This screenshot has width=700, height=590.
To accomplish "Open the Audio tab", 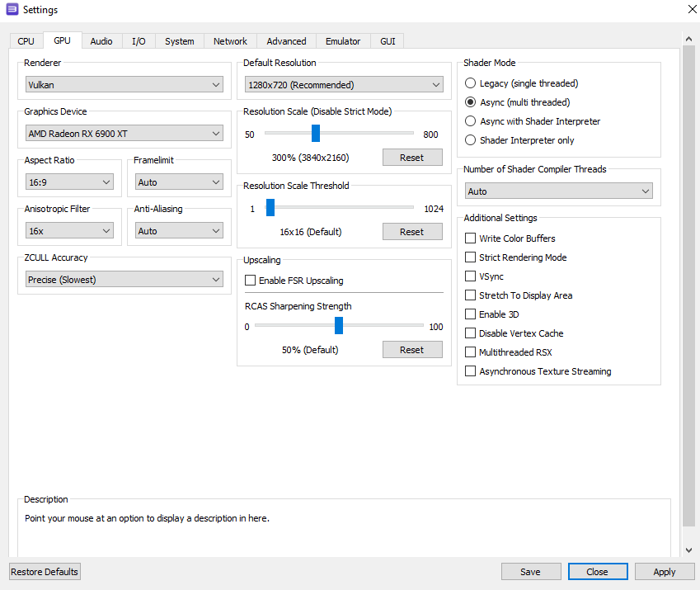I will [101, 41].
